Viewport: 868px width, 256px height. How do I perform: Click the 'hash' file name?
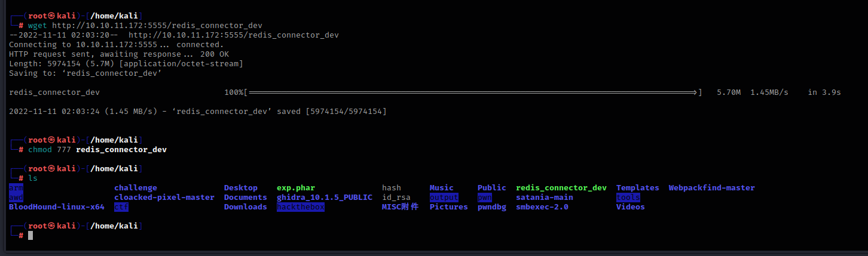point(392,188)
